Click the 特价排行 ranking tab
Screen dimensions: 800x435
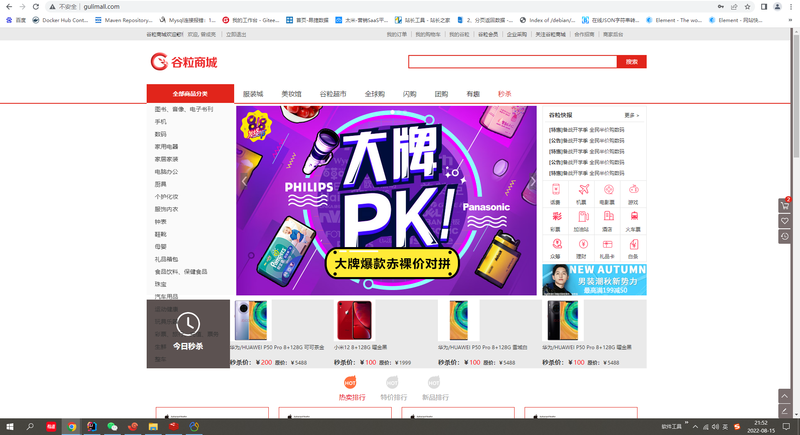coord(393,389)
